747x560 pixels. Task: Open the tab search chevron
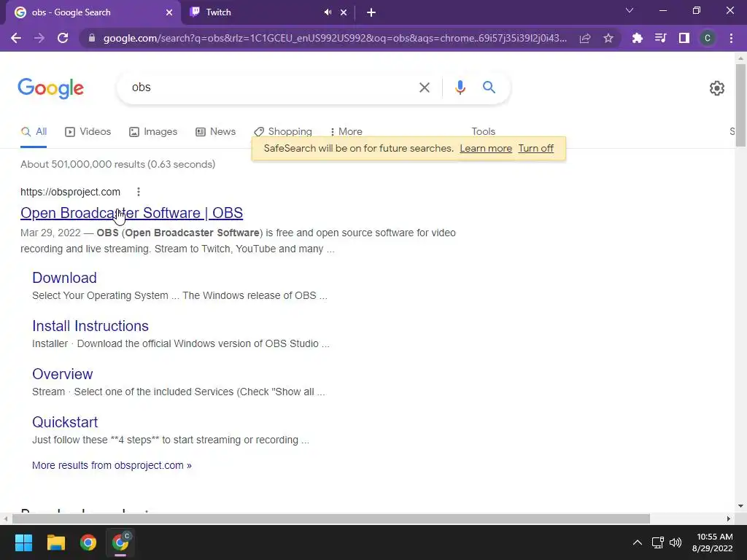[x=630, y=10]
